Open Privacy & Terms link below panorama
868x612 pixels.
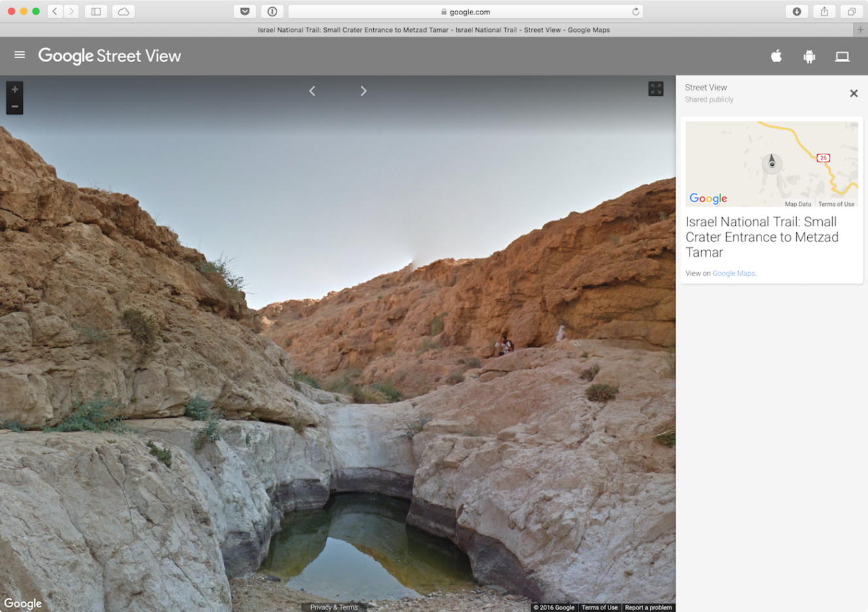(334, 607)
